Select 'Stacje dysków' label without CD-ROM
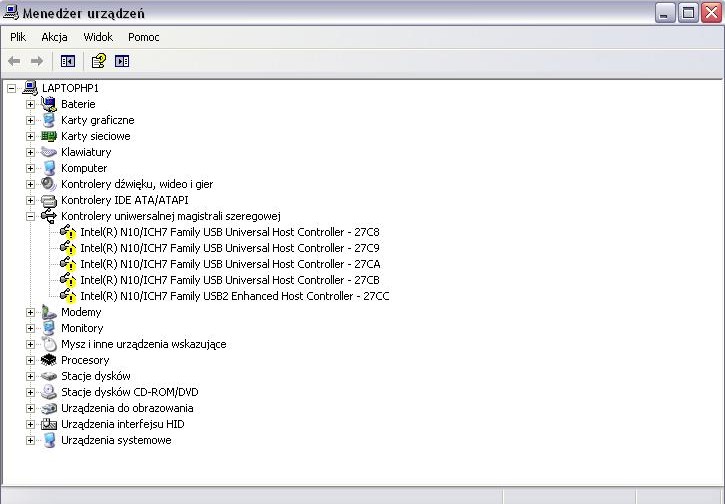The image size is (725, 504). [96, 376]
